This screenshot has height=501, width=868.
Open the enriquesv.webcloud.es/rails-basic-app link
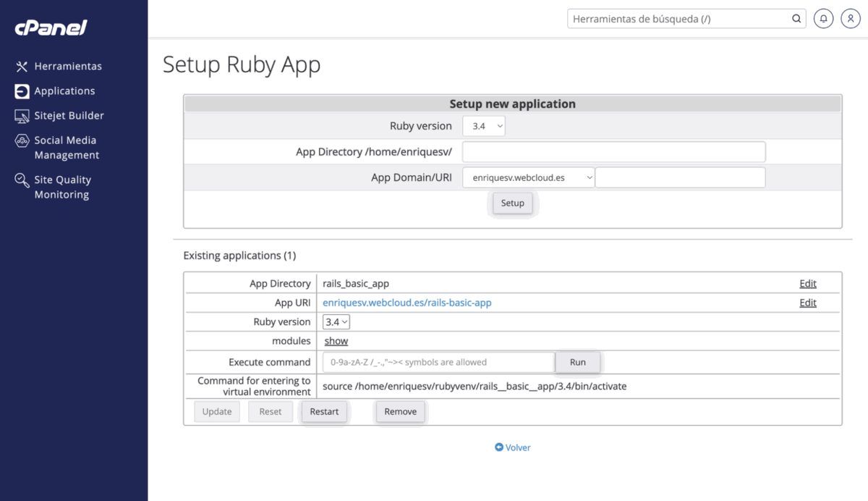click(x=407, y=303)
